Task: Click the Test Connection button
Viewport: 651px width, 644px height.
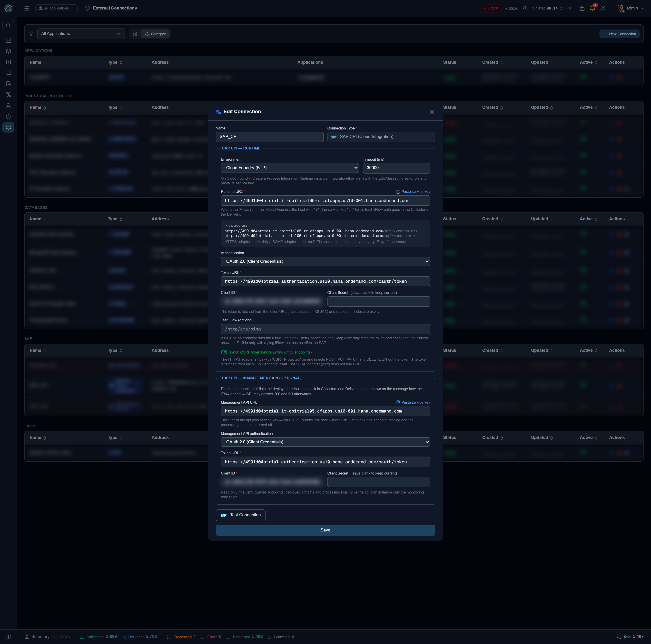Action: pos(241,515)
